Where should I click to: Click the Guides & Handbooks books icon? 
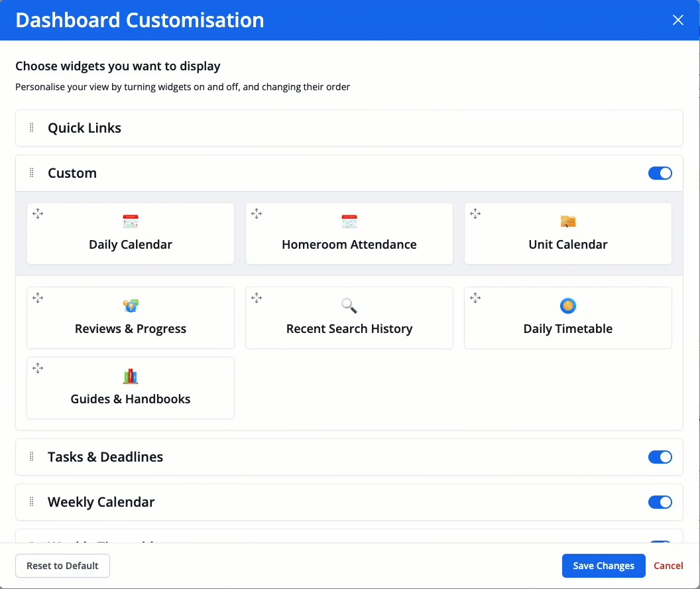(131, 376)
